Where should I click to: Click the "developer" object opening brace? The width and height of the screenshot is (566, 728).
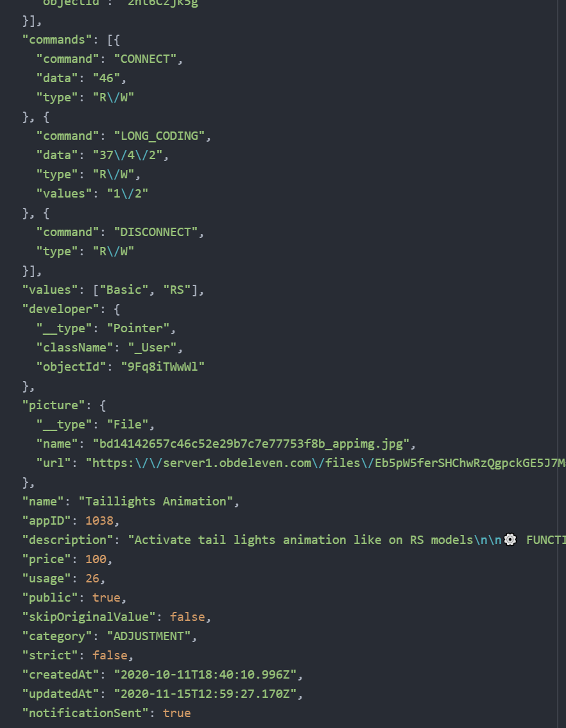[117, 309]
